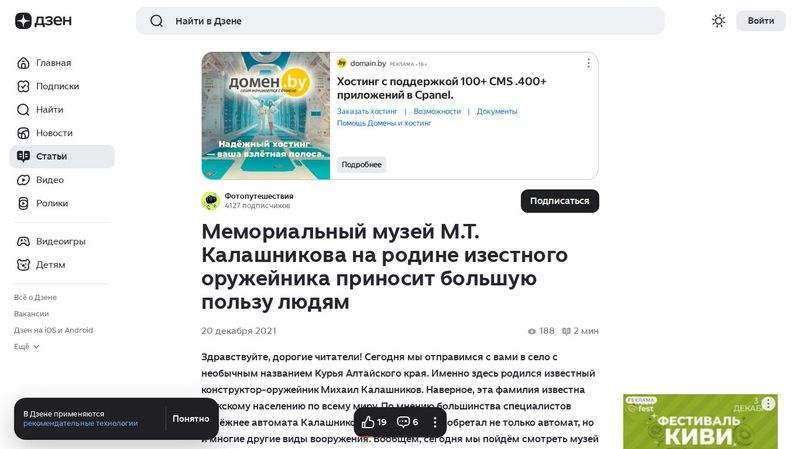Open article floating bar more options
Screen dimensions: 800x449
coord(434,422)
